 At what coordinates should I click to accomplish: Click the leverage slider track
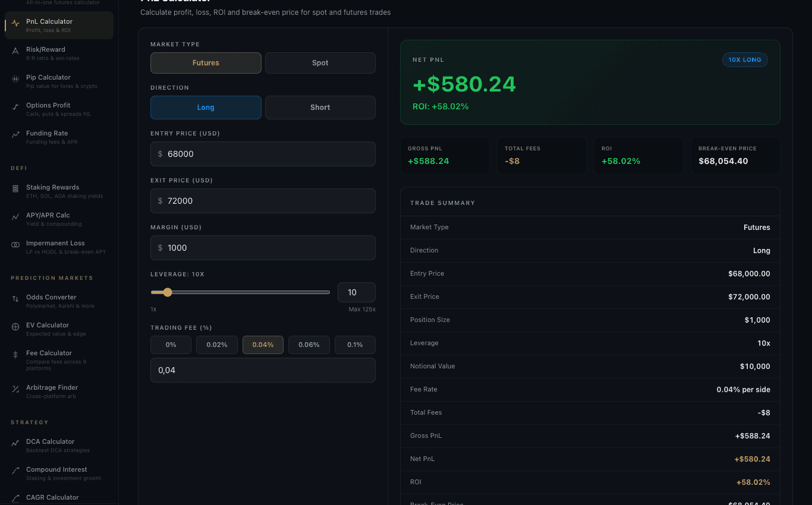(240, 292)
